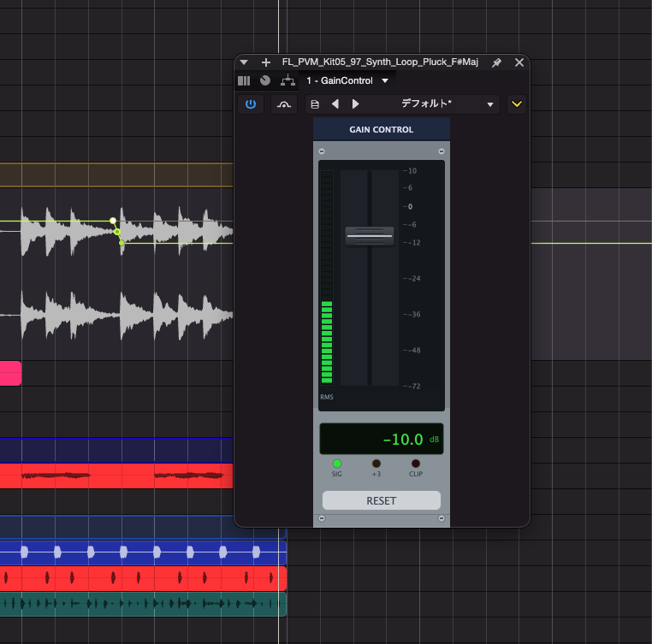The image size is (652, 644).
Task: Click the macro controls knob icon
Action: tap(265, 80)
